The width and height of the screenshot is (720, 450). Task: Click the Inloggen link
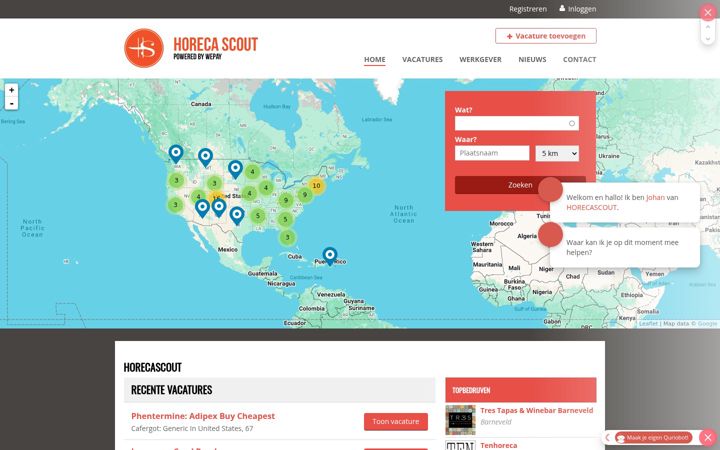click(x=582, y=9)
